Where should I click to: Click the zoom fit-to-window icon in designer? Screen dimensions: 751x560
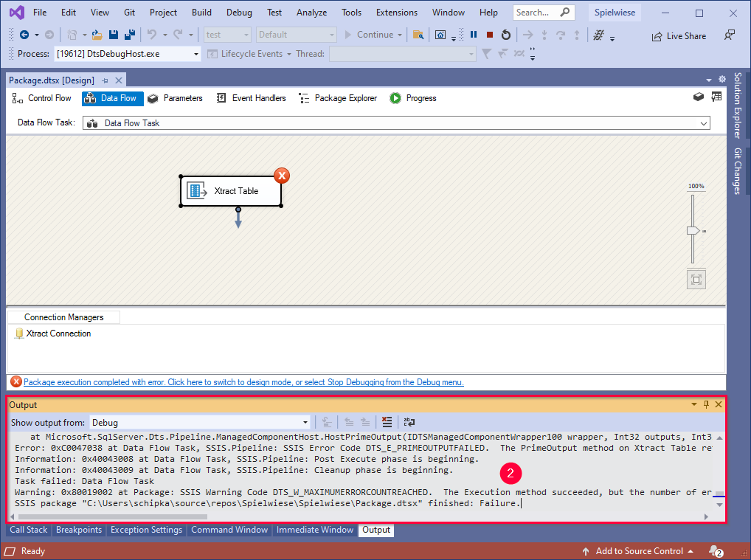click(x=695, y=280)
